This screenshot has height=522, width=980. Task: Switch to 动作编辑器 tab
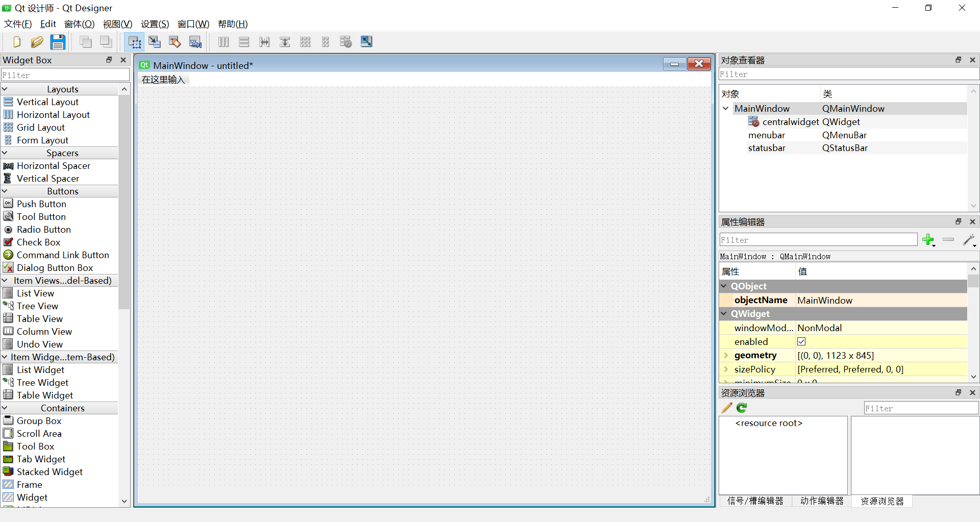click(x=822, y=501)
